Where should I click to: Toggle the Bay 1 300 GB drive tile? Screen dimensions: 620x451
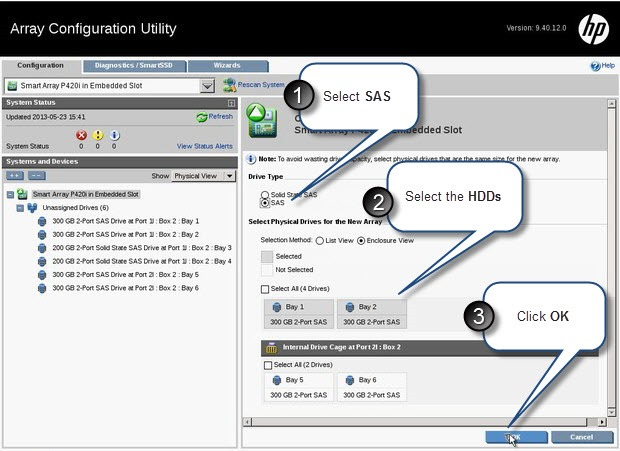click(x=299, y=314)
